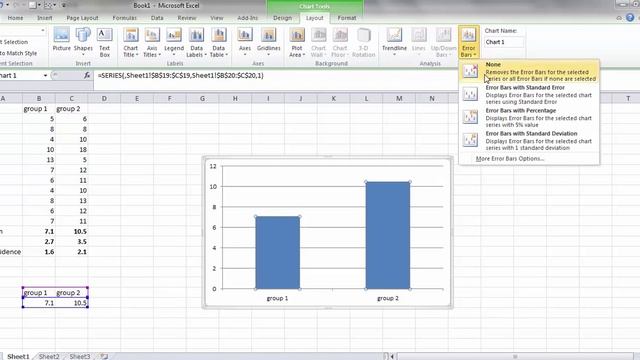The width and height of the screenshot is (640, 360).
Task: Select the Sheet1 tab
Action: (18, 356)
